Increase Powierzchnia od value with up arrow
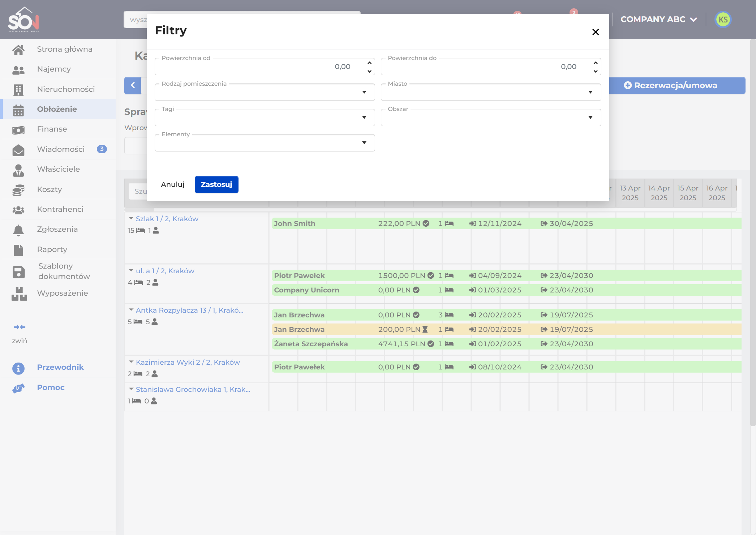 [369, 63]
